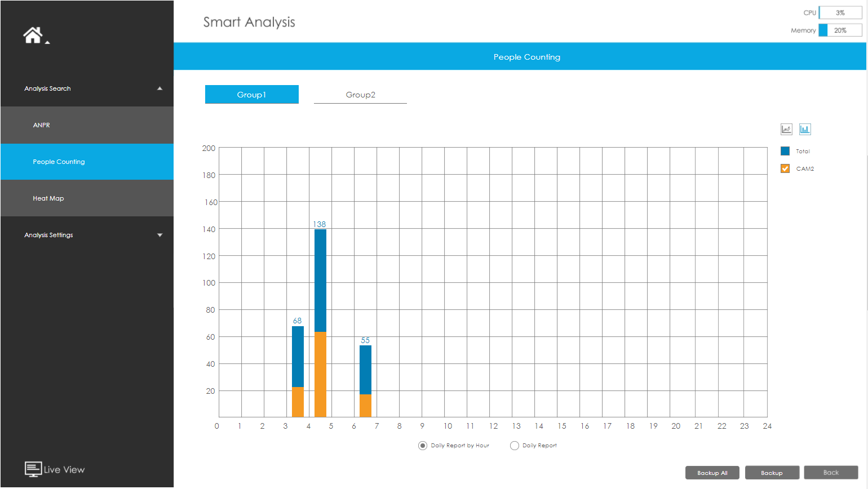Switch chart to line graph view
868x489 pixels.
pos(786,129)
